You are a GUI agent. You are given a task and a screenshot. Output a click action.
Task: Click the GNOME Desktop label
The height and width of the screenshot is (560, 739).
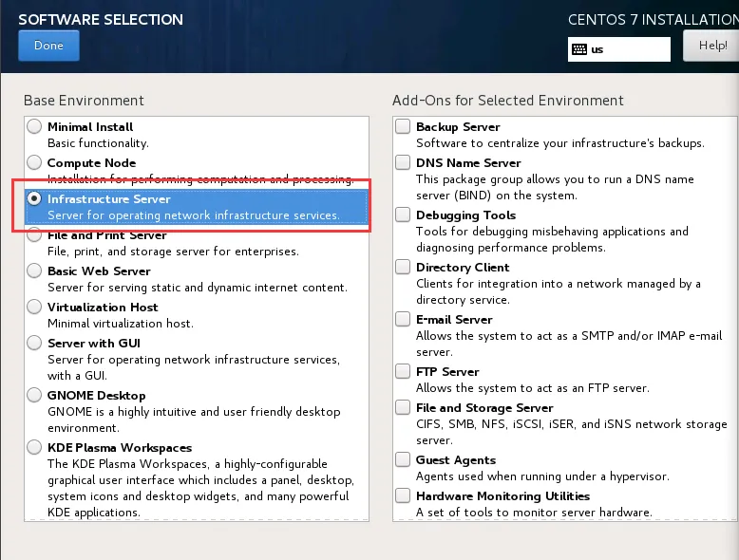pos(97,396)
